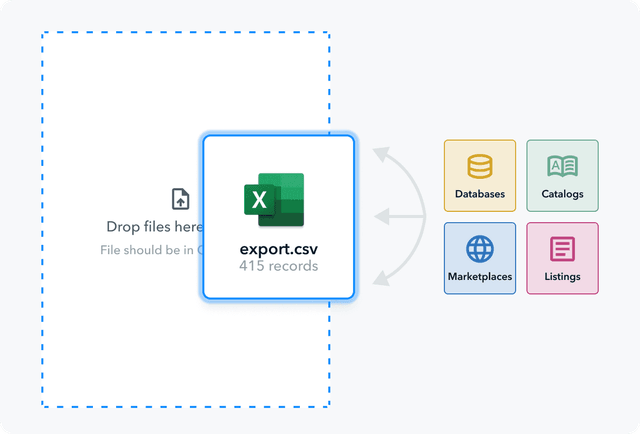The height and width of the screenshot is (434, 640).
Task: Select the Databases label text
Action: pyautogui.click(x=480, y=194)
